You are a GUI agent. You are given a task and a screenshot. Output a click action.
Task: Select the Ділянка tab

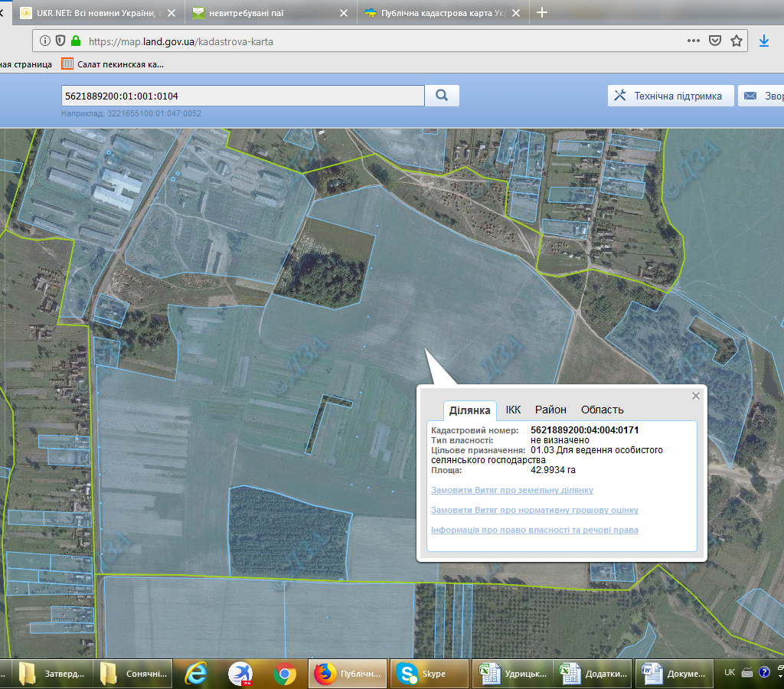click(x=470, y=410)
